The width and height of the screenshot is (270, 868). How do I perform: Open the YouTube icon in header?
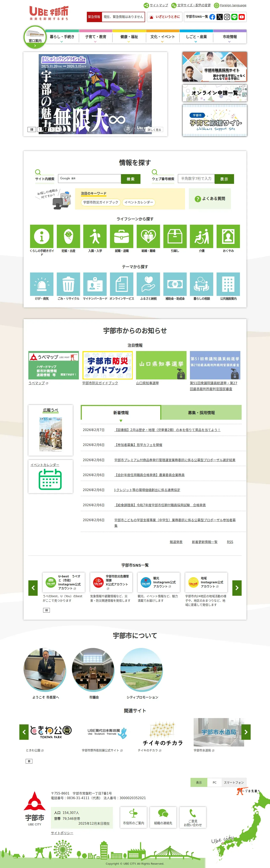tap(242, 17)
